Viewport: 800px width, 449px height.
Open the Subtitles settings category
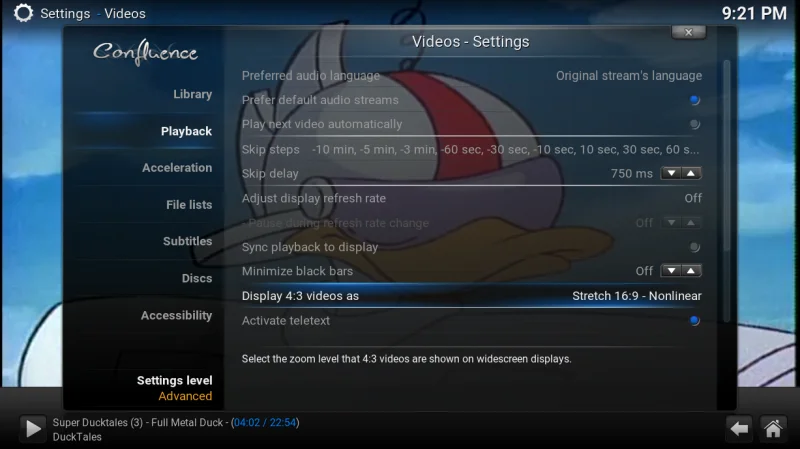[x=187, y=241]
